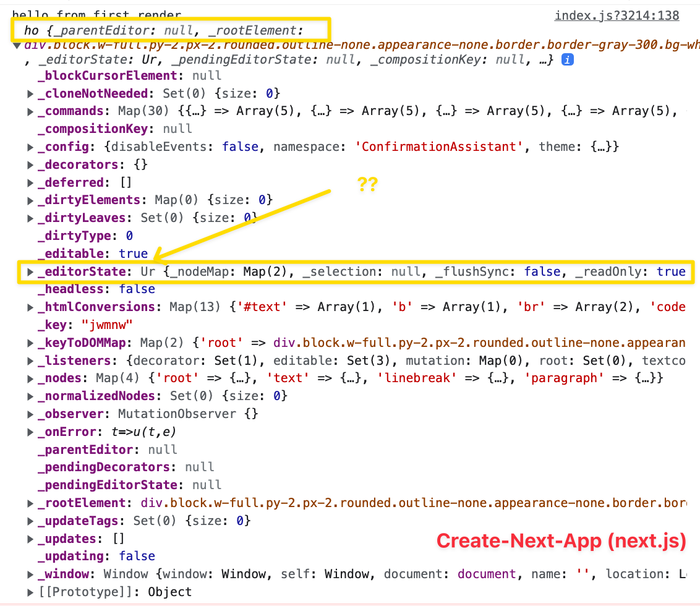Expand the _nodes Map(4) entry
The height and width of the screenshot is (606, 700).
[30, 378]
